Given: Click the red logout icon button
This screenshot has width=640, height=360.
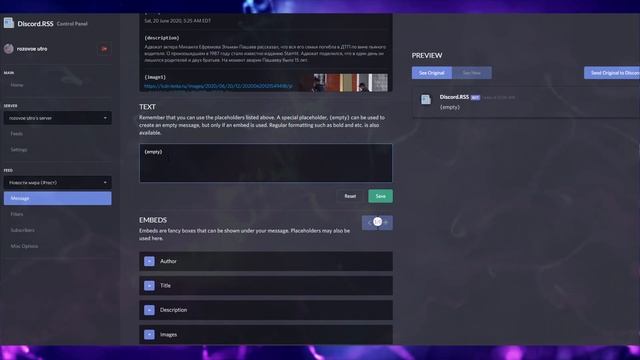Looking at the screenshot, I should click(104, 49).
